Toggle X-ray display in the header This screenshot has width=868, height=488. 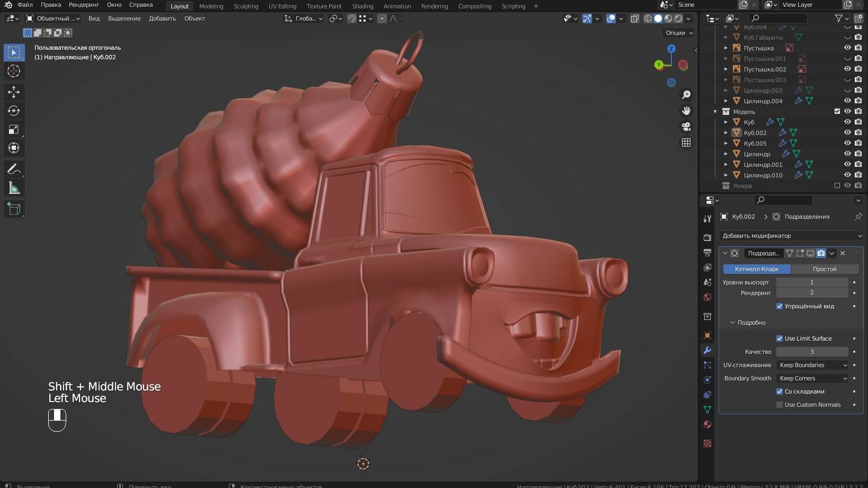(634, 19)
